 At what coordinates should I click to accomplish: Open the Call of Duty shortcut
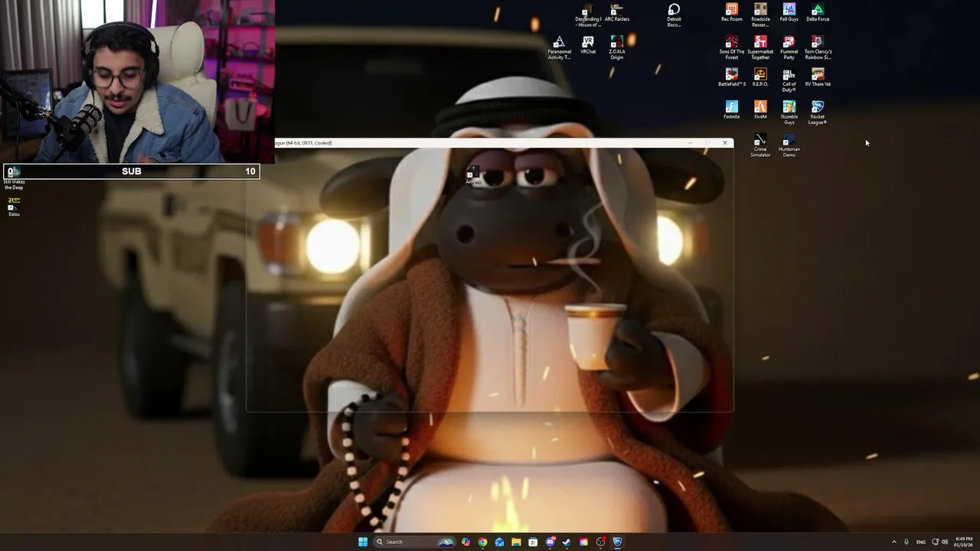pyautogui.click(x=789, y=80)
